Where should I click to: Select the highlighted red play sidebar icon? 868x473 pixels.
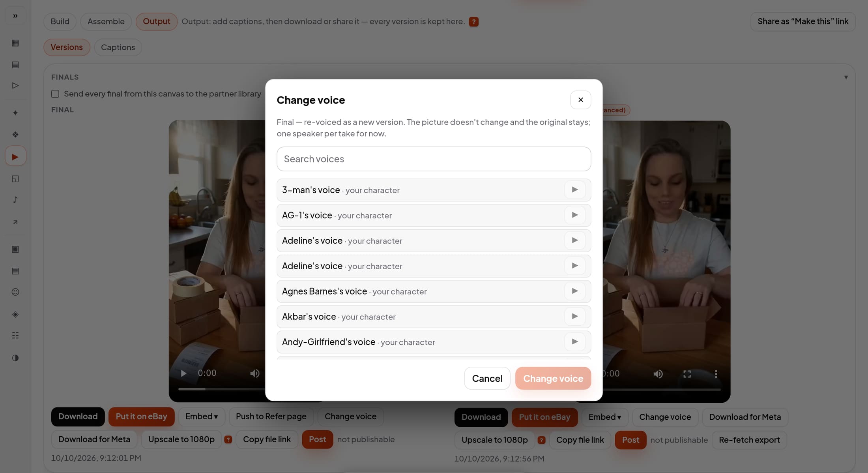[15, 156]
